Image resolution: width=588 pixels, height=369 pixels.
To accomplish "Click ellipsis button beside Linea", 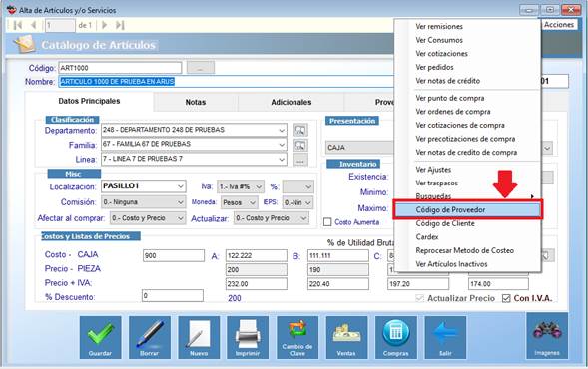I will pos(300,160).
